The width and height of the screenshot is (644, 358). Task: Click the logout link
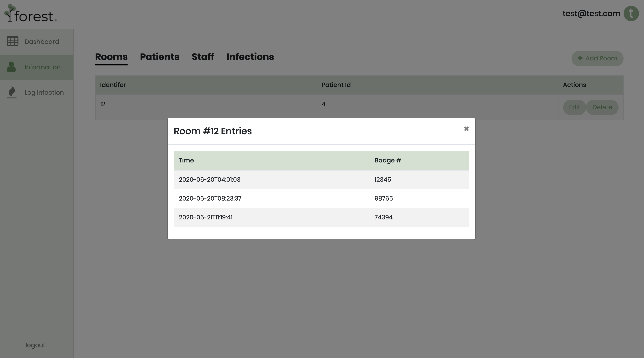[35, 345]
